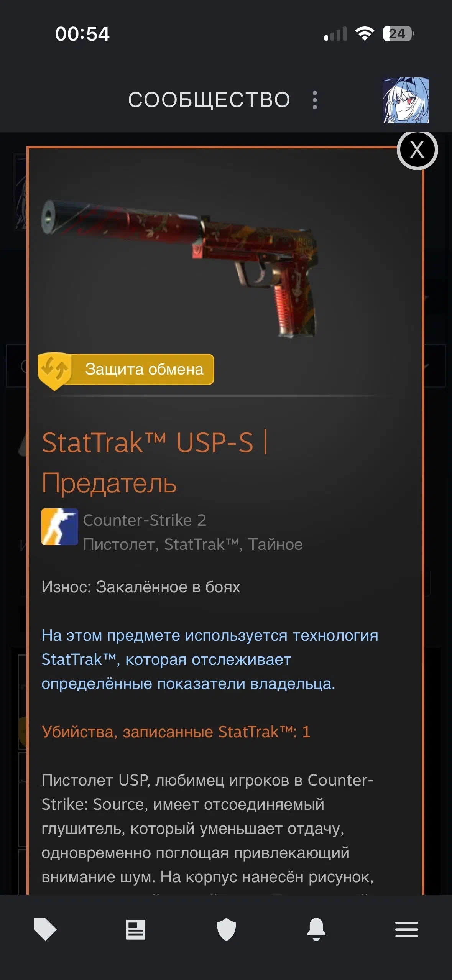452x980 pixels.
Task: Tap the СООБЩЕСТВО header title
Action: coord(209,100)
